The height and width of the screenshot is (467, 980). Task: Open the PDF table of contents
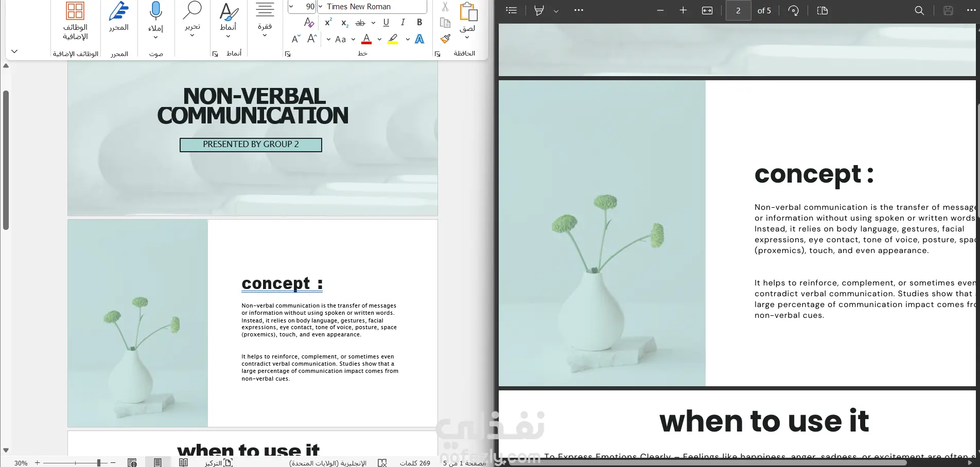[511, 10]
